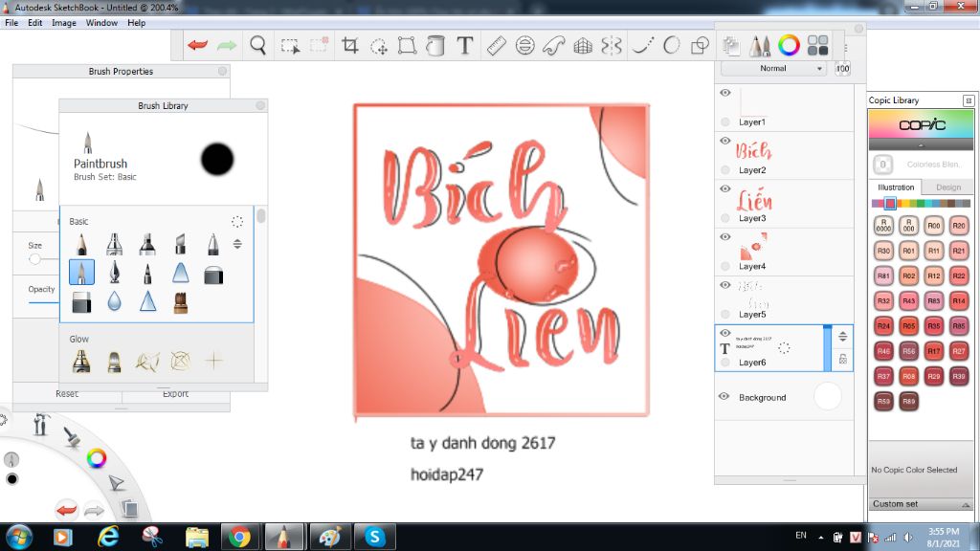This screenshot has height=551, width=980.
Task: Click the red Undo arrow in top toolbar
Action: tap(197, 45)
